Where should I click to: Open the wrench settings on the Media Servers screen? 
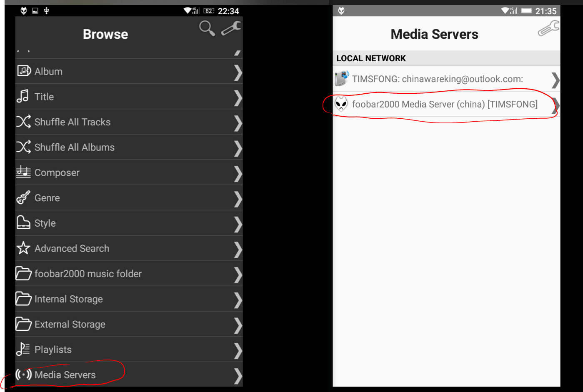(x=549, y=28)
